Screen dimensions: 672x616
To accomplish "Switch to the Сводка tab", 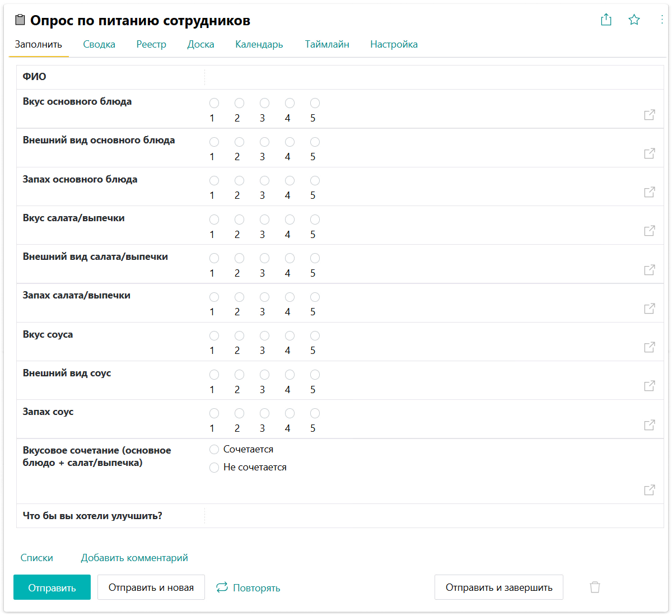I will [99, 44].
